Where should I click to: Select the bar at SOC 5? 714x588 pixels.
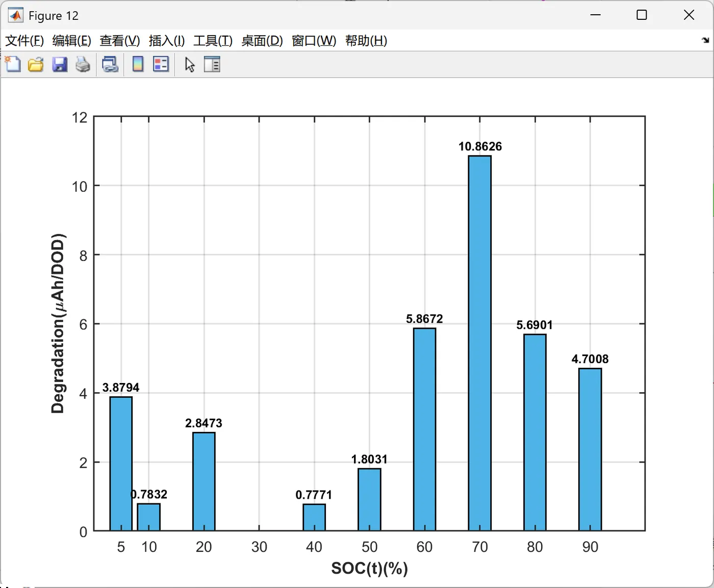tap(121, 464)
